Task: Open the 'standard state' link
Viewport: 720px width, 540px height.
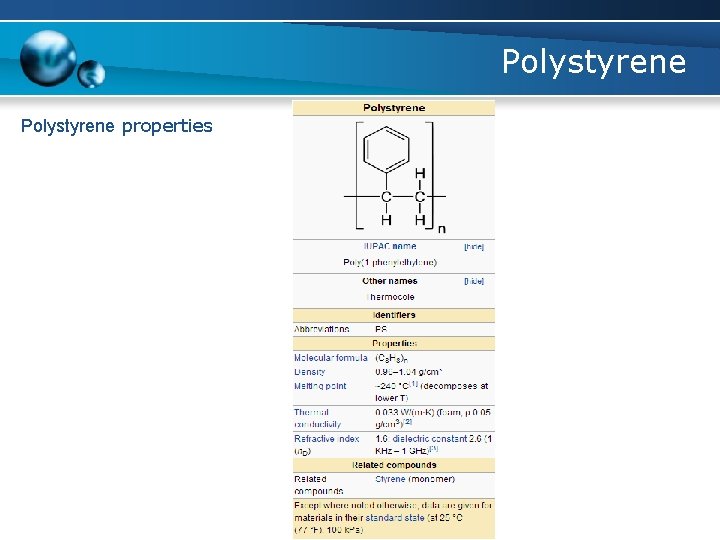Action: tap(394, 518)
